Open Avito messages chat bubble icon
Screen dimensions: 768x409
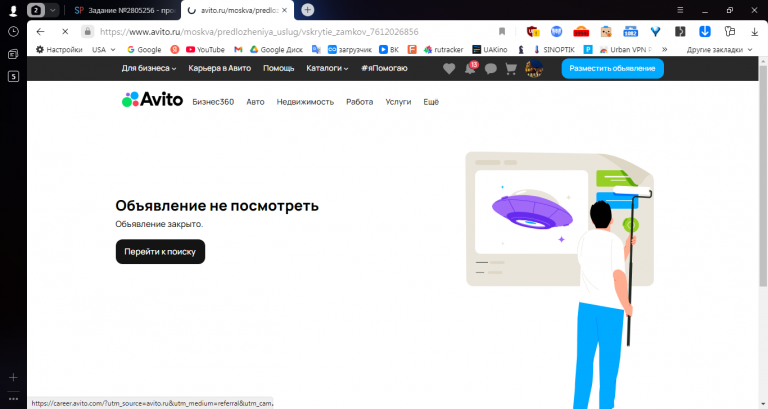pyautogui.click(x=490, y=69)
